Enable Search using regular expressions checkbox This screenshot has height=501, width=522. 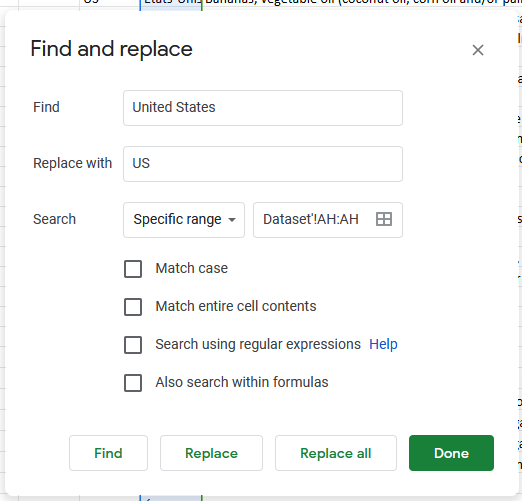click(x=133, y=345)
